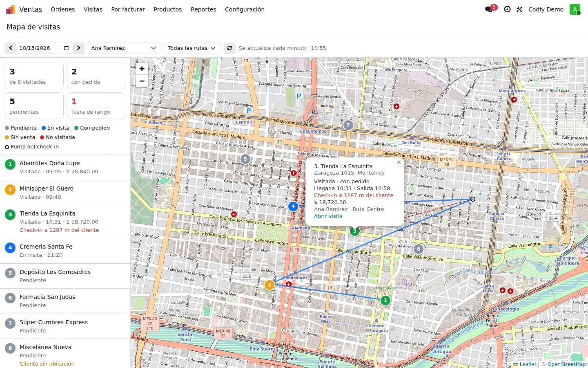Select gray map marker 5
Viewport: 588px width, 368px height.
245,159
